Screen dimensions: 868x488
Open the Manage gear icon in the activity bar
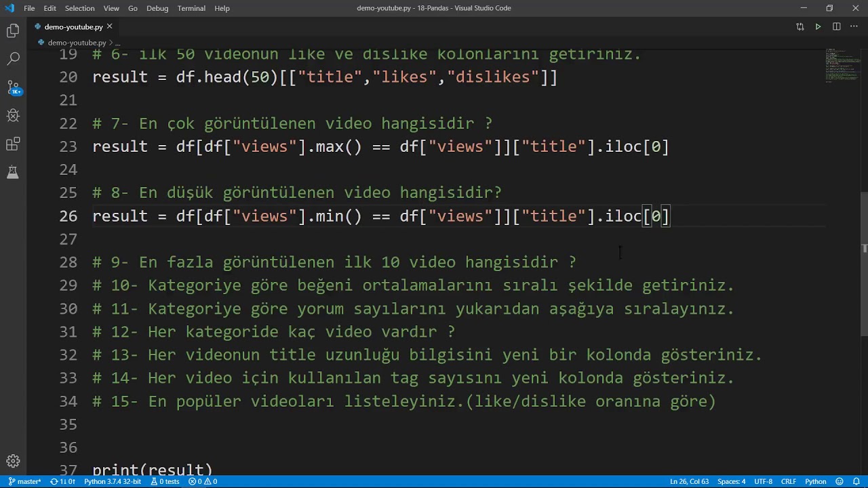(x=13, y=461)
